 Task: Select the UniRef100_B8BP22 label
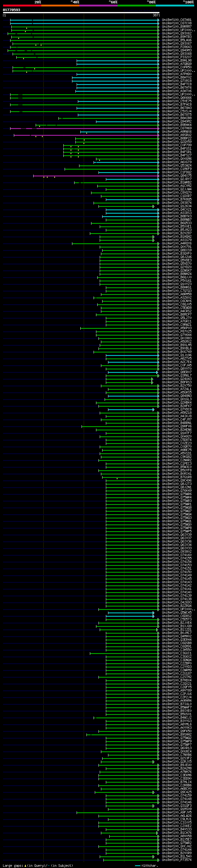pyautogui.click(x=177, y=139)
